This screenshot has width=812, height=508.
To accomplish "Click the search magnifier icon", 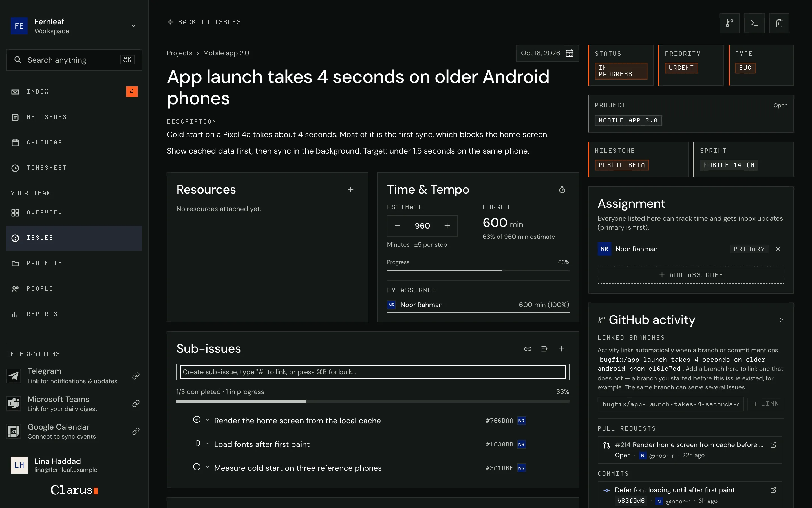I will click(18, 60).
